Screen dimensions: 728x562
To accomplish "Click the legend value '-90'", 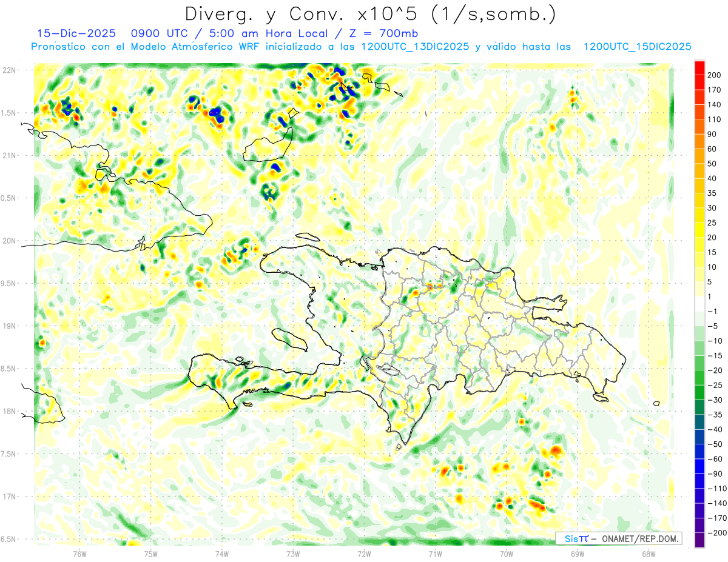I will click(715, 474).
